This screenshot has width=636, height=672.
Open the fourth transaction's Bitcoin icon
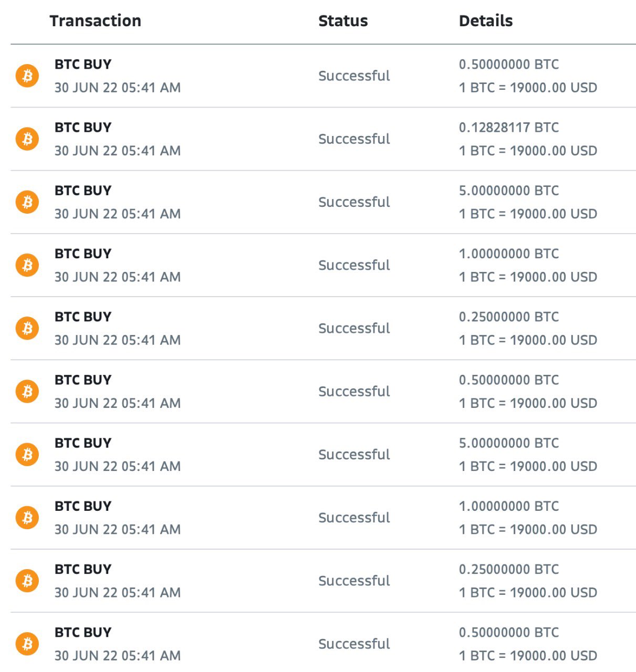[x=27, y=265]
